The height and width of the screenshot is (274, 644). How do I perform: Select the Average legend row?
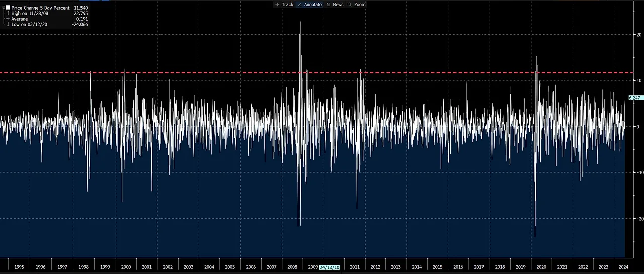coord(20,19)
